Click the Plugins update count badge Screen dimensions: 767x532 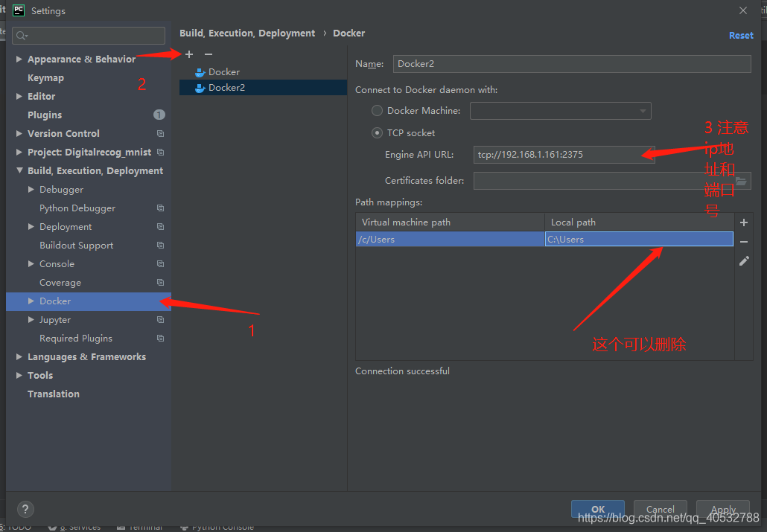(x=159, y=115)
